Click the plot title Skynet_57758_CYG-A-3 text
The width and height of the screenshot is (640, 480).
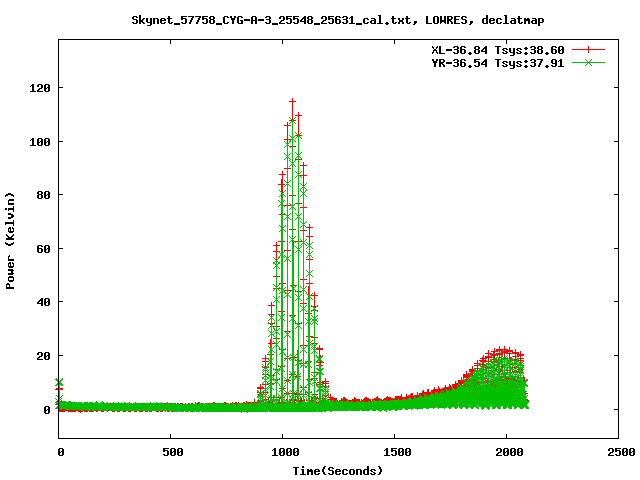338,20
